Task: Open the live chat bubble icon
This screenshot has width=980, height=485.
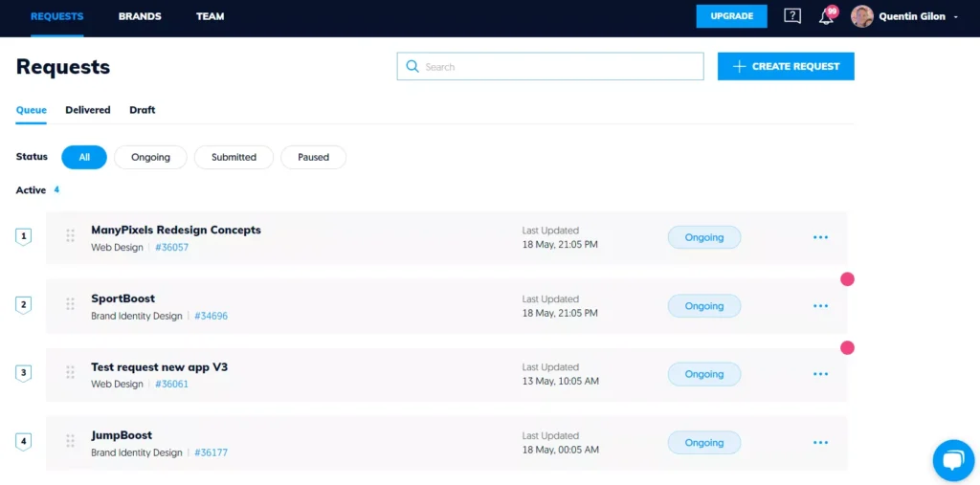Action: click(953, 461)
